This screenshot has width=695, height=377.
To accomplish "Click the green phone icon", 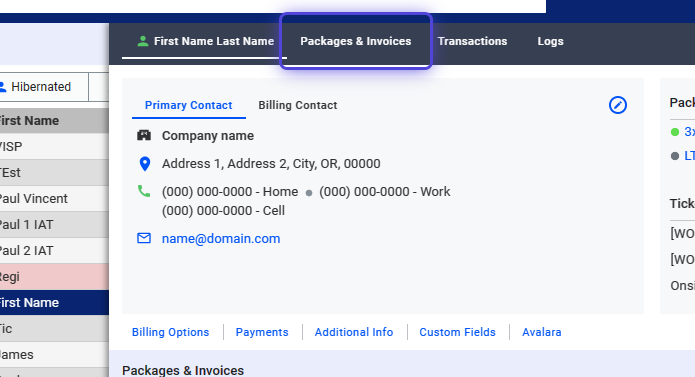I will [x=144, y=191].
